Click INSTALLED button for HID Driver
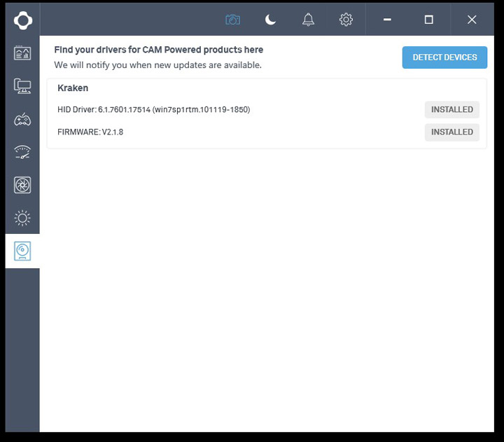The height and width of the screenshot is (442, 504). (452, 109)
